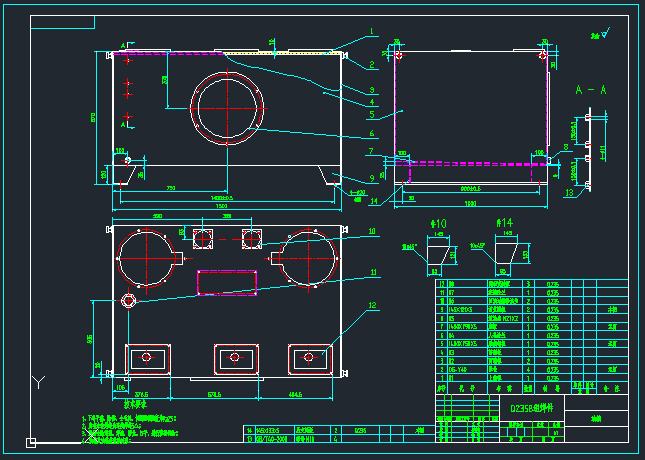Select the D235B title block text

[531, 409]
